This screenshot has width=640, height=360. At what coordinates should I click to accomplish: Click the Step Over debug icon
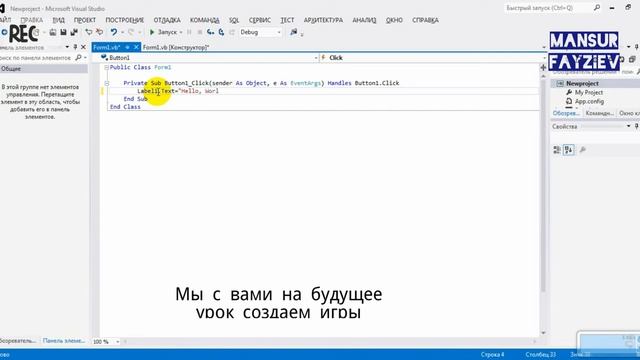point(221,32)
